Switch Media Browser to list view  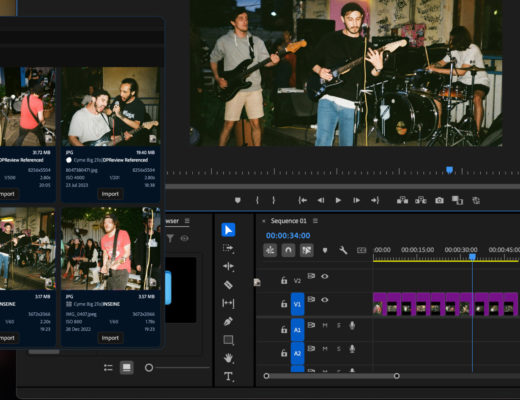108,368
